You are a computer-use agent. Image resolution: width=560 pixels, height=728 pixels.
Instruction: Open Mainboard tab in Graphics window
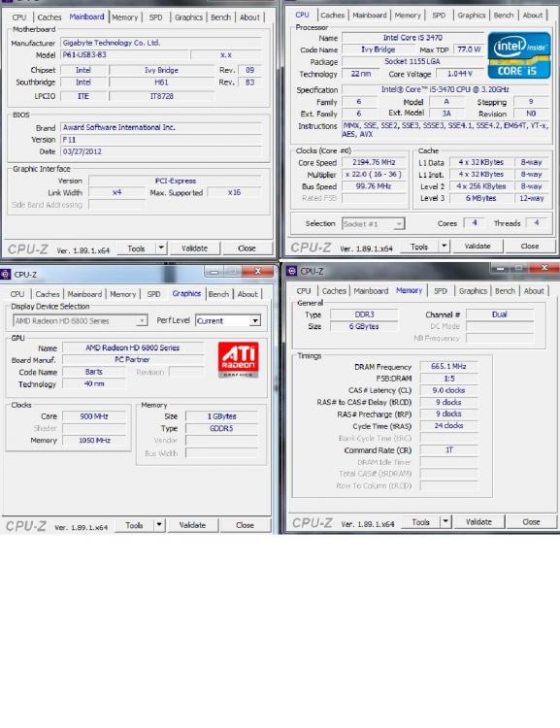pos(84,294)
